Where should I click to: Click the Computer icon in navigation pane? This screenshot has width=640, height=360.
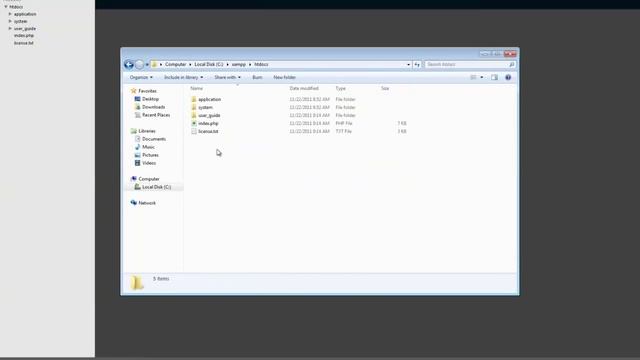tap(133, 179)
